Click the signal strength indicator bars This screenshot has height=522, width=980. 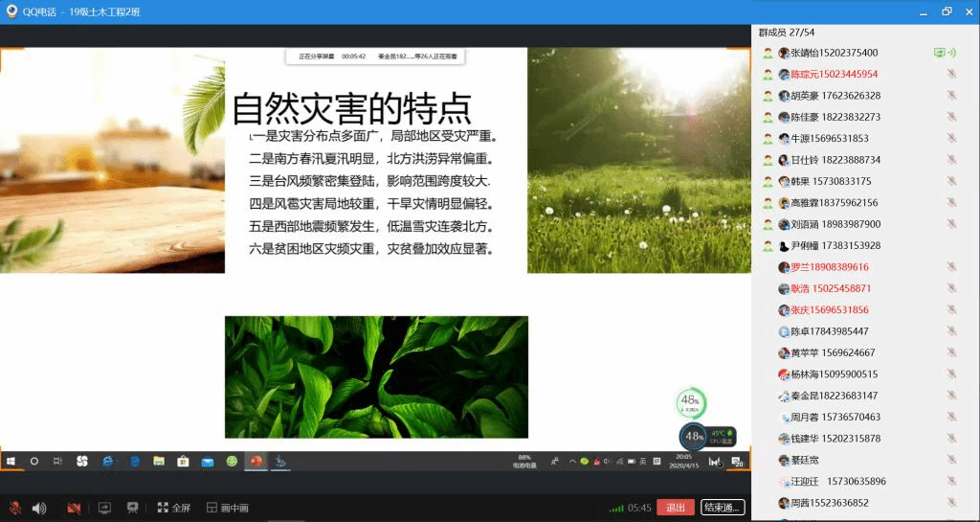click(617, 508)
